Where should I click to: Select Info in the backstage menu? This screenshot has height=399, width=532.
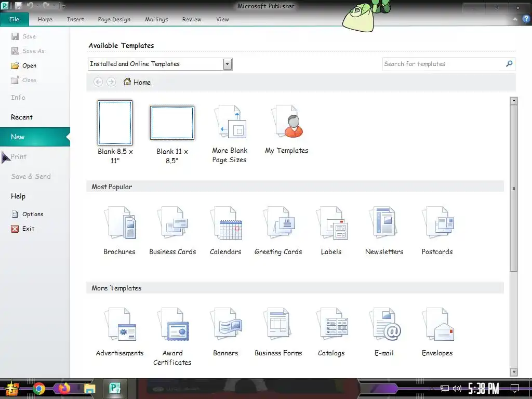click(x=18, y=97)
